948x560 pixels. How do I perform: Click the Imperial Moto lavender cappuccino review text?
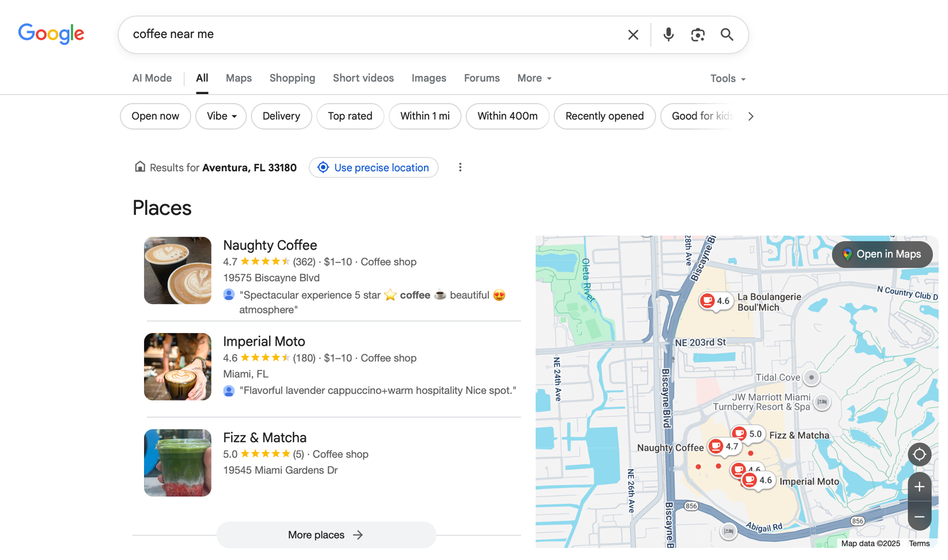pyautogui.click(x=378, y=391)
